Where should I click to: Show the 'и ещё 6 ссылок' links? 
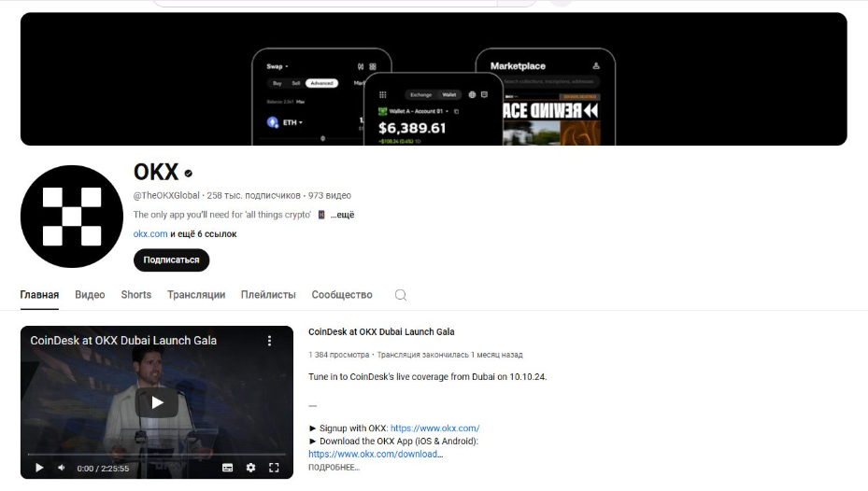click(x=203, y=234)
